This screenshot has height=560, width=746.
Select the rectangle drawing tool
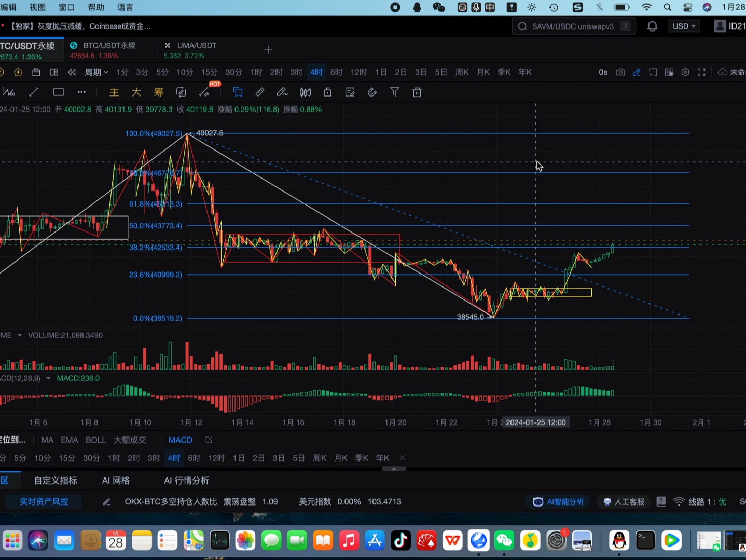(58, 92)
